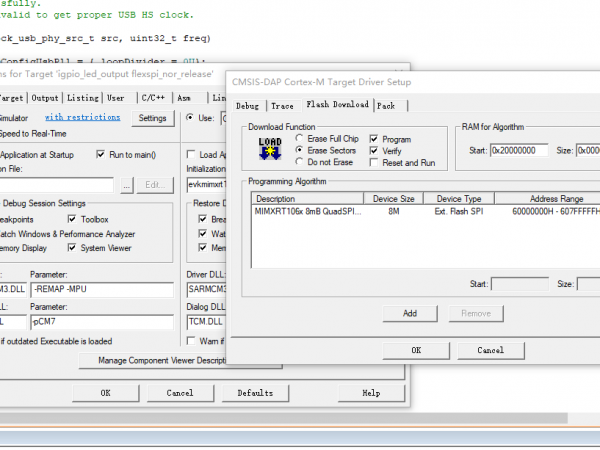Click the LOAD download function icon
The image size is (600, 450).
point(269,149)
